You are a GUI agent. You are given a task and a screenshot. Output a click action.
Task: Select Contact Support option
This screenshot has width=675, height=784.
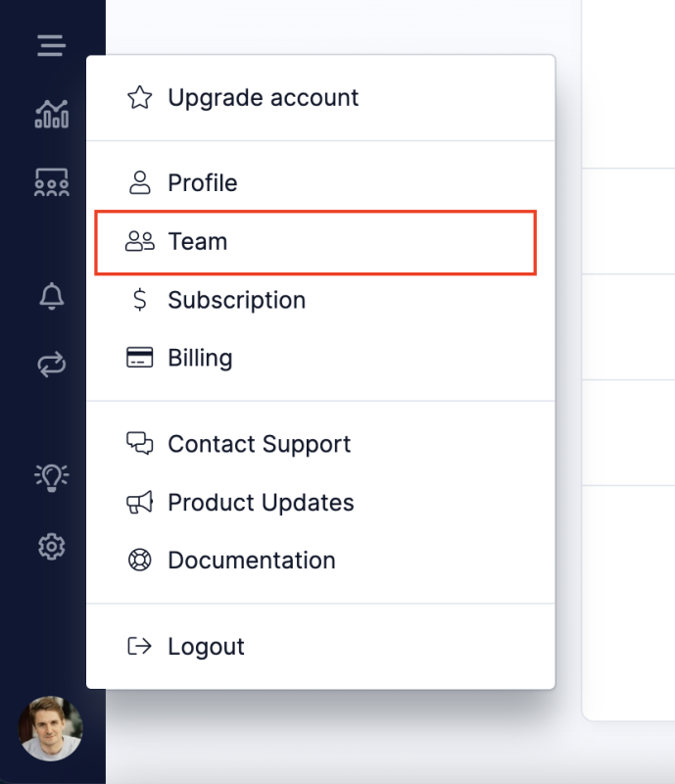[259, 444]
